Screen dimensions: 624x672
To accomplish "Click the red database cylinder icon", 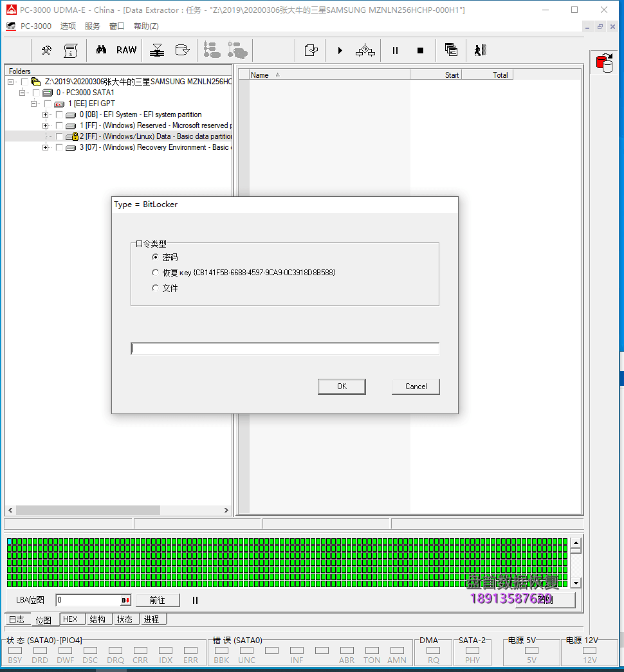I will click(x=605, y=63).
